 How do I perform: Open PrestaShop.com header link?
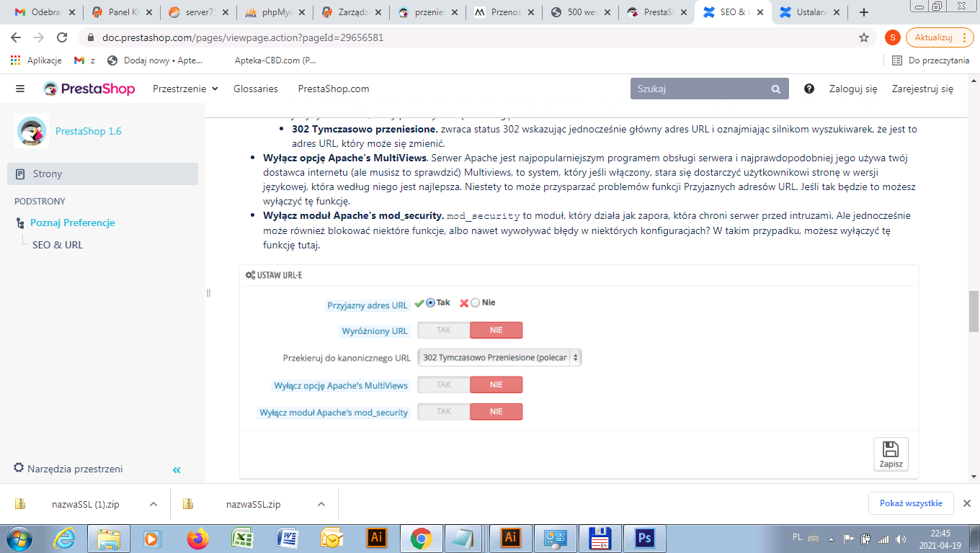pyautogui.click(x=334, y=89)
